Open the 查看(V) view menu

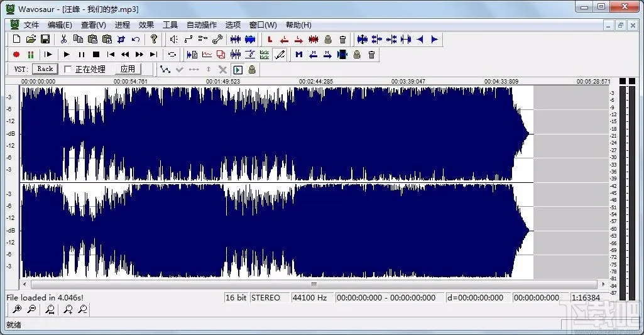coord(93,25)
